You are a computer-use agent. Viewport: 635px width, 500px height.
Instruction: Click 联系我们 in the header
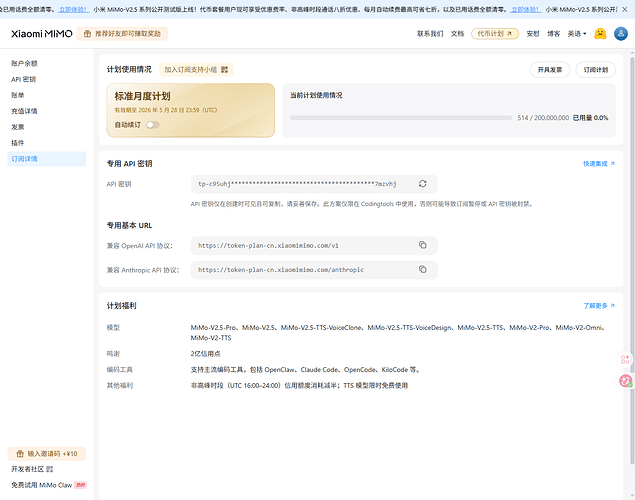click(x=430, y=34)
